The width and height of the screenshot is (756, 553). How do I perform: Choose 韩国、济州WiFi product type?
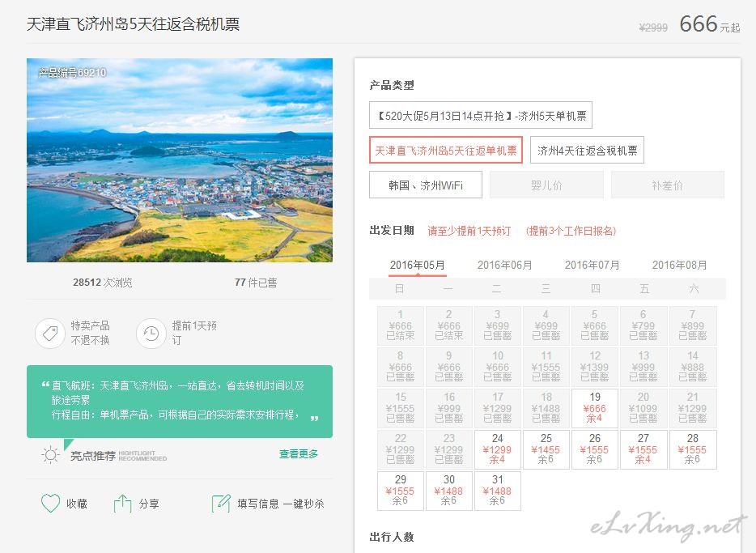coord(426,185)
